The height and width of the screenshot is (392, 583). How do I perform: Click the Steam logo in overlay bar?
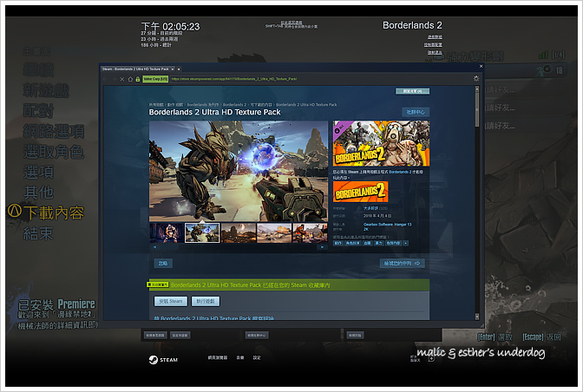(x=163, y=360)
